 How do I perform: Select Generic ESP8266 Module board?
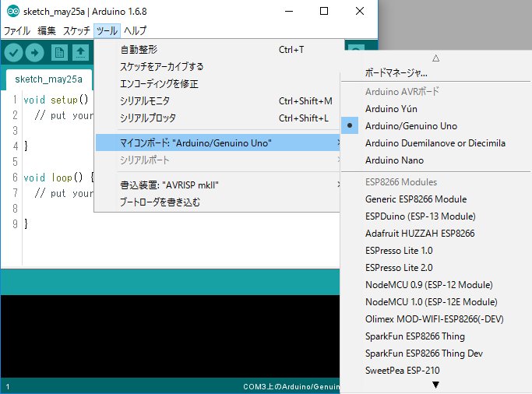tap(436, 199)
